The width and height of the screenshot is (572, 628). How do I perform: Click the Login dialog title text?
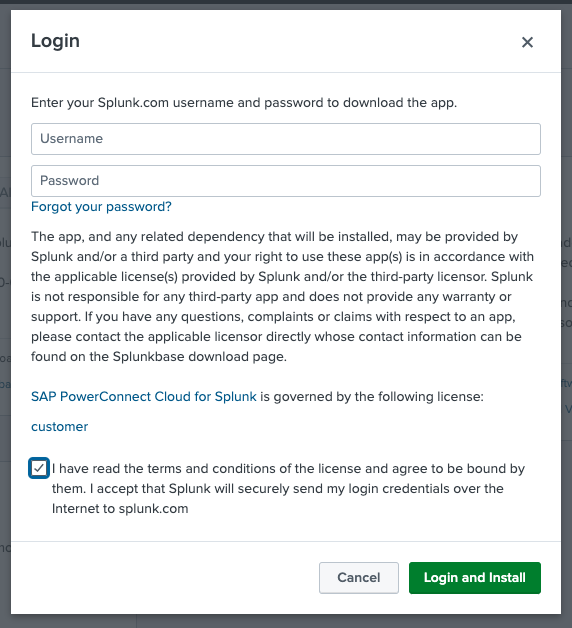(55, 41)
